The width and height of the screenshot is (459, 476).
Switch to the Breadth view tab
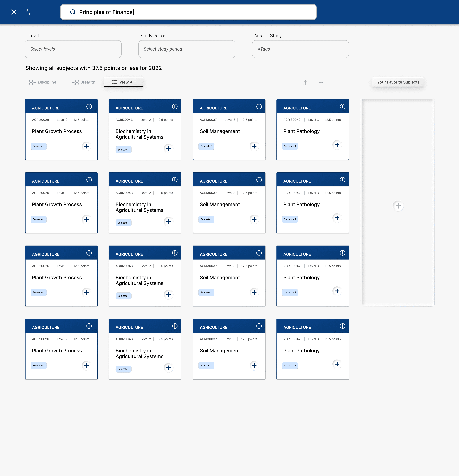pos(83,82)
